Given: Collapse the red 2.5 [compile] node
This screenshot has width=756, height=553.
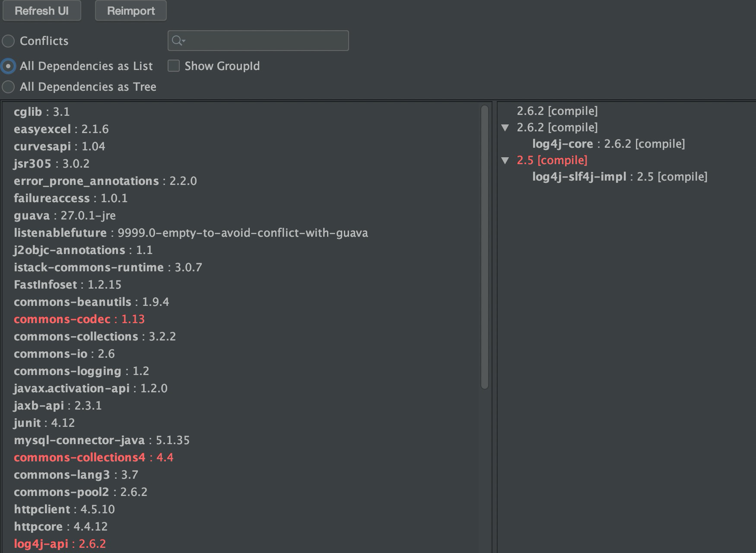Looking at the screenshot, I should (x=505, y=160).
